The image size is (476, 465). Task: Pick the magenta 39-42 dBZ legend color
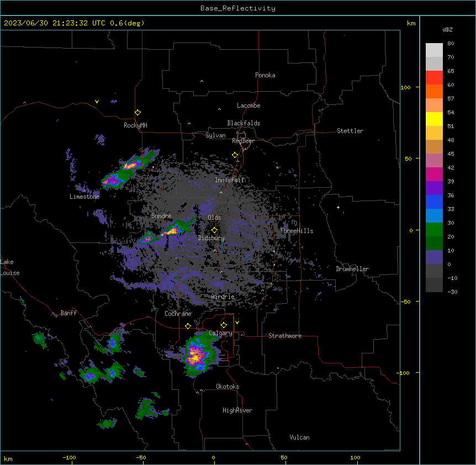(x=434, y=174)
